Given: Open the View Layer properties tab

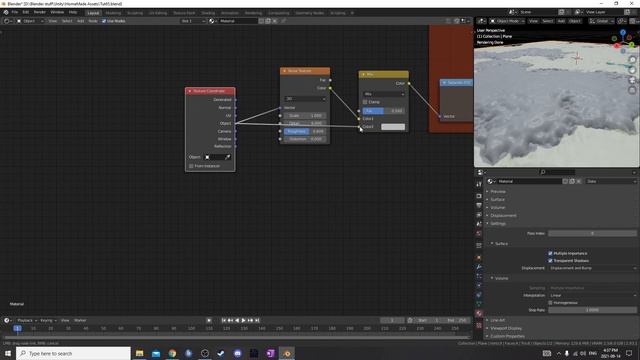Looking at the screenshot, I should click(x=479, y=215).
